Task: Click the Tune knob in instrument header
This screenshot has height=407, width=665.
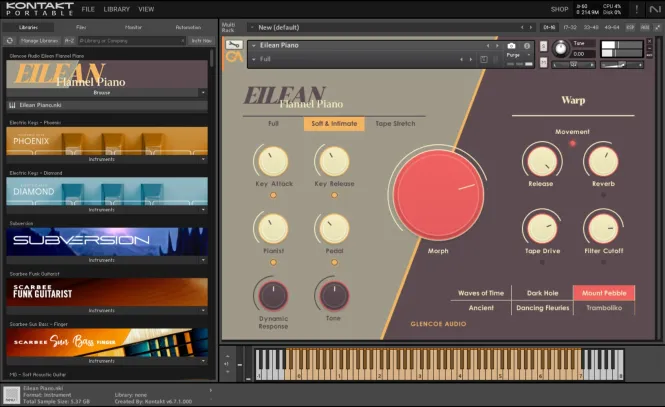Action: pyautogui.click(x=561, y=48)
